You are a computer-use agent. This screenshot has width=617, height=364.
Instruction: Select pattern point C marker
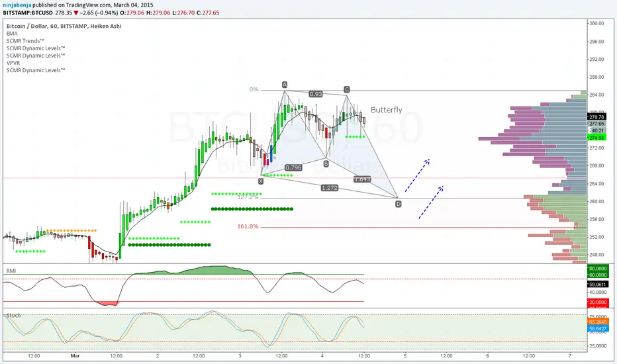[347, 89]
